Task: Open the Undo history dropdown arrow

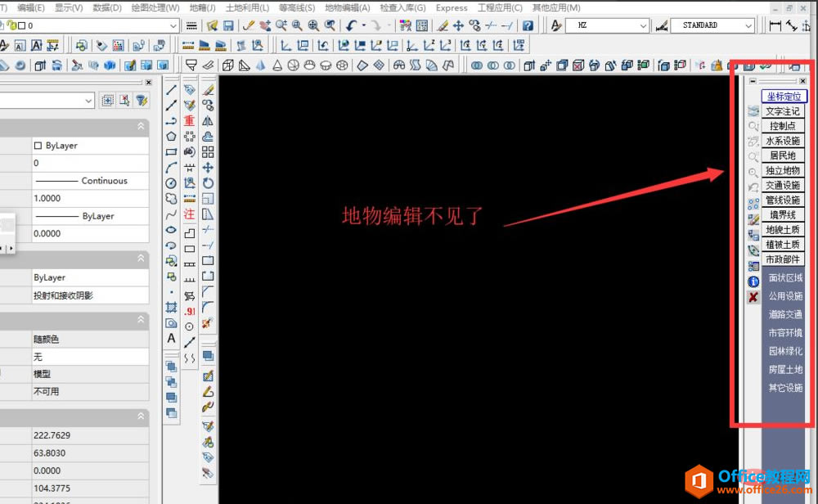Action: coord(364,25)
